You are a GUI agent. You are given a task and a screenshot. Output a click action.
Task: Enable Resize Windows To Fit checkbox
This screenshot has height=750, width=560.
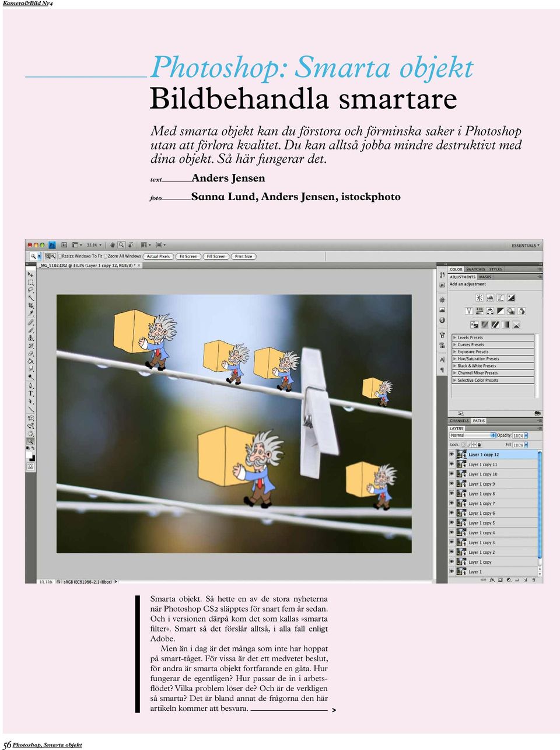tap(60, 256)
